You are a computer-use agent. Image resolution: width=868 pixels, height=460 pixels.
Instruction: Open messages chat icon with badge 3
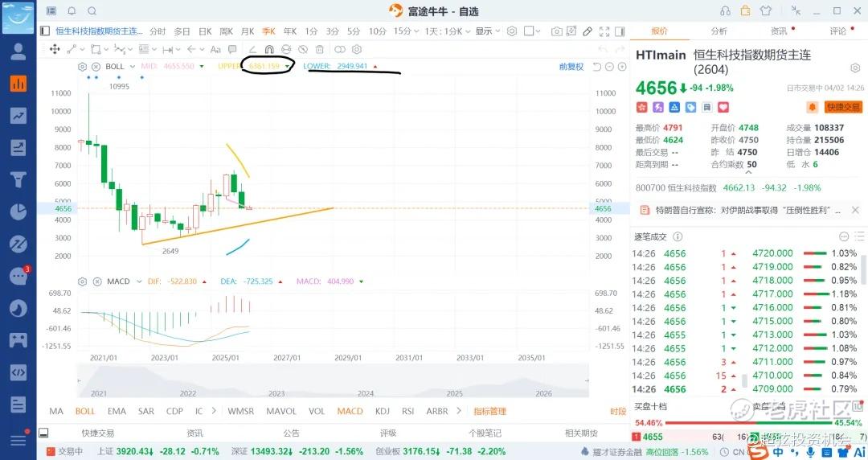click(18, 276)
